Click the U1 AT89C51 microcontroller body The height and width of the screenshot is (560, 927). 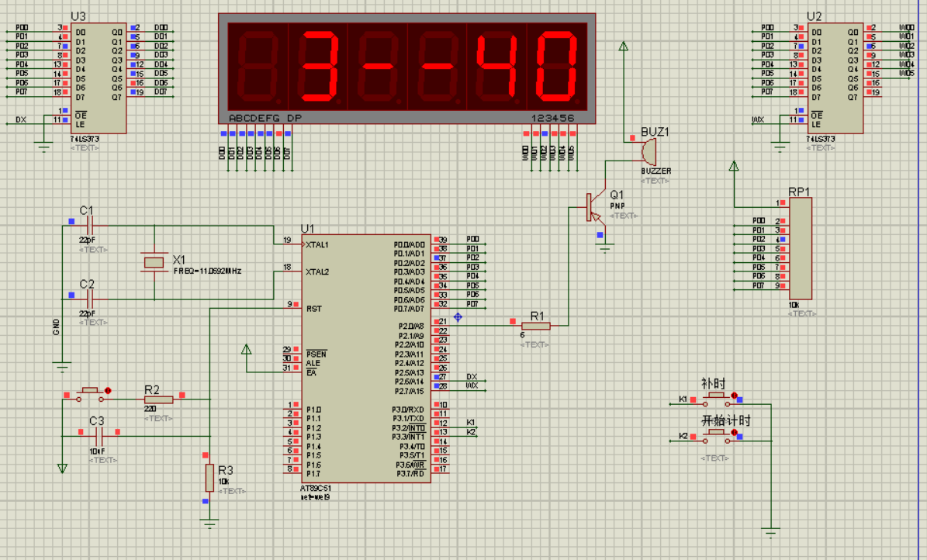click(366, 358)
